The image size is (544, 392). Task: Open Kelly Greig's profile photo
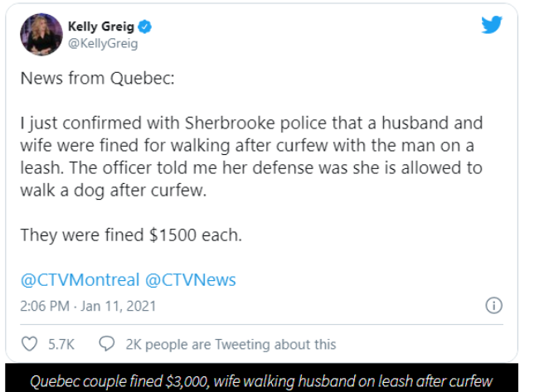click(x=41, y=35)
